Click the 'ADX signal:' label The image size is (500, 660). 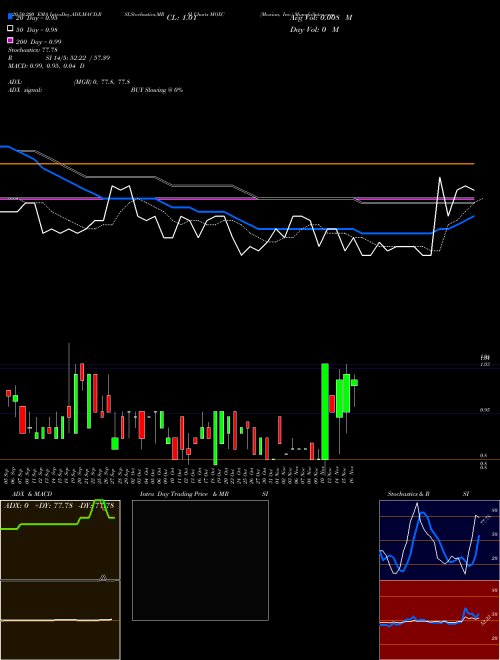(x=25, y=90)
